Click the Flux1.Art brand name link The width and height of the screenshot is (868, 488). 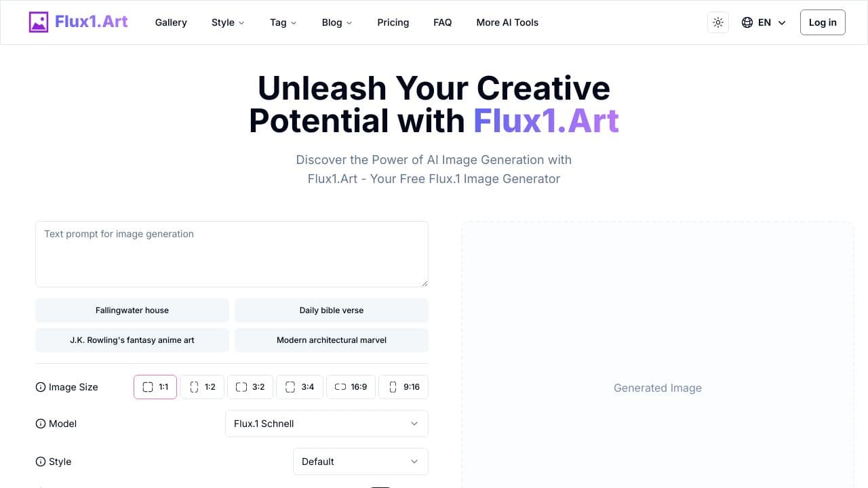tap(92, 22)
